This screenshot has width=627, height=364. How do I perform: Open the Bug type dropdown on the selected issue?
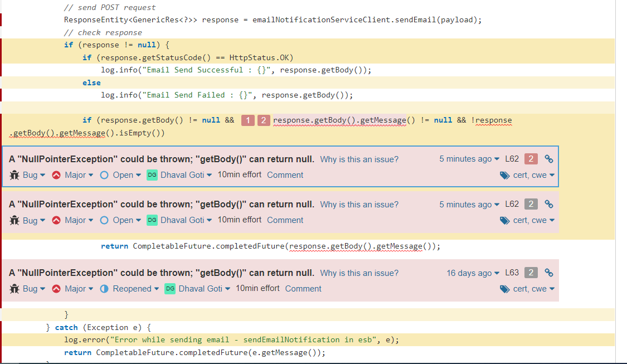pyautogui.click(x=34, y=175)
